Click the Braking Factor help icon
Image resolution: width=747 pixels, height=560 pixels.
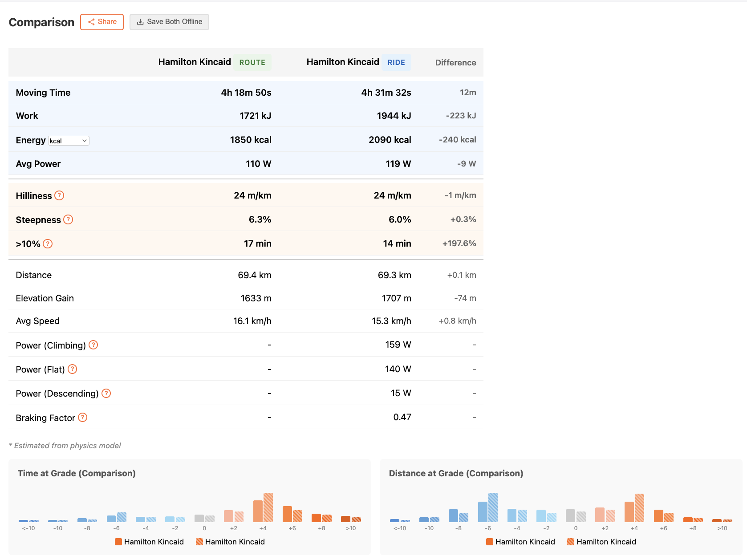[82, 418]
